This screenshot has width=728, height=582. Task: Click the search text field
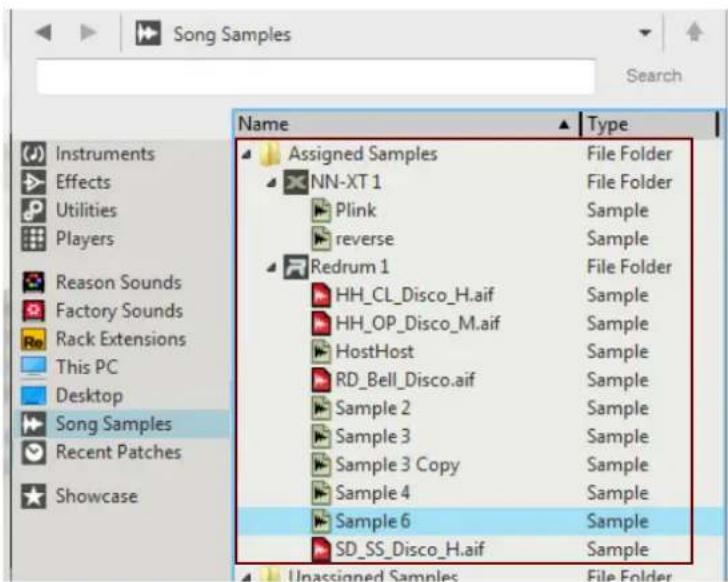point(316,76)
